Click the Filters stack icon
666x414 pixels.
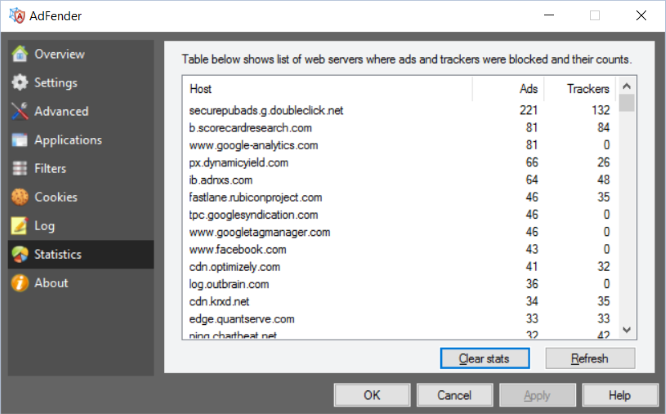coord(20,169)
